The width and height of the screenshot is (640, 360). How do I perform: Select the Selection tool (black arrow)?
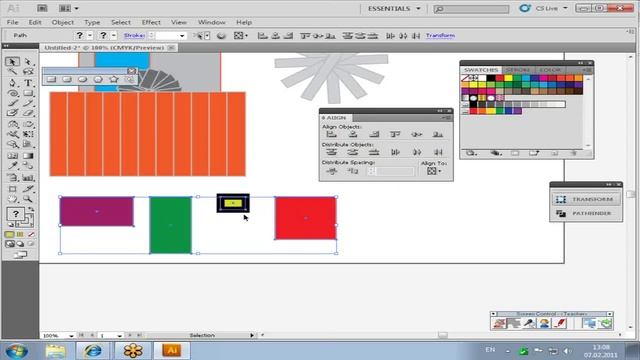[x=12, y=62]
